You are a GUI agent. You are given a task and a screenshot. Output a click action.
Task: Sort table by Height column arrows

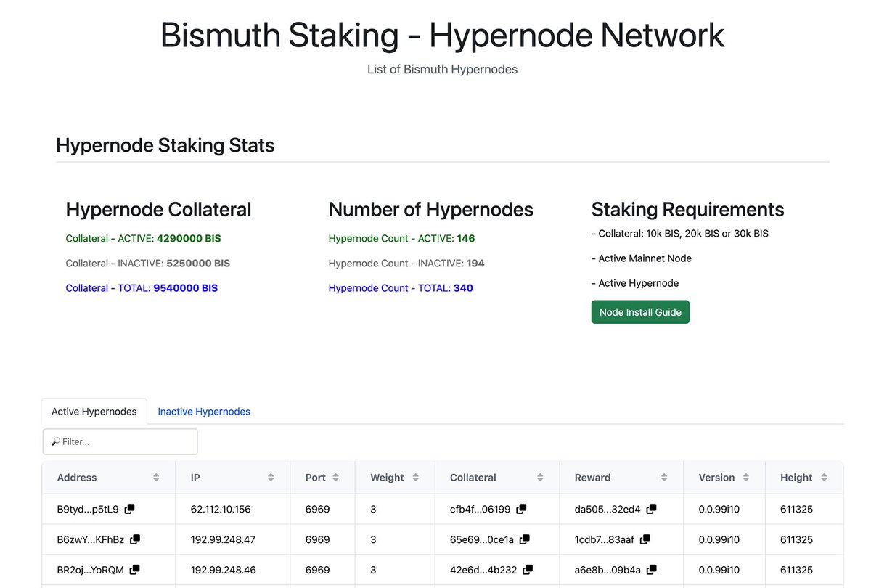(824, 478)
